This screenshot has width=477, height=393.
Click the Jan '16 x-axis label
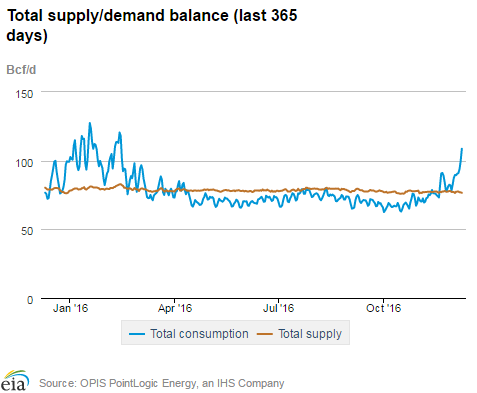click(70, 308)
